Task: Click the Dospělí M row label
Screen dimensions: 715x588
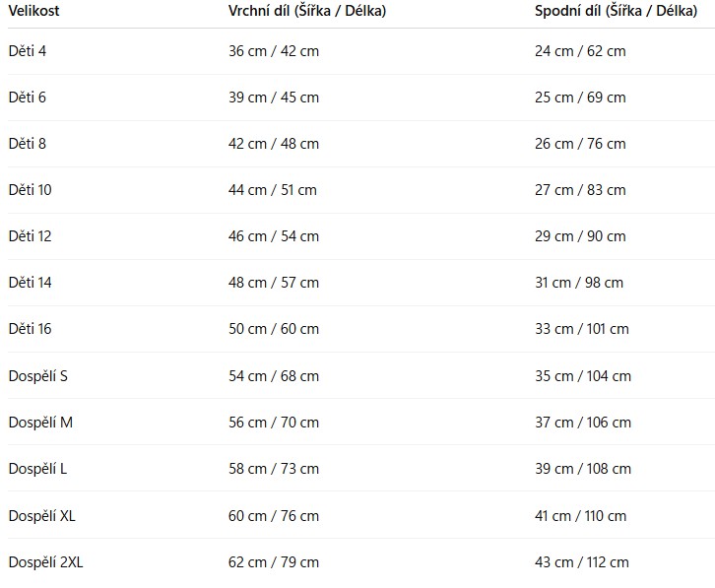Action: click(x=40, y=423)
